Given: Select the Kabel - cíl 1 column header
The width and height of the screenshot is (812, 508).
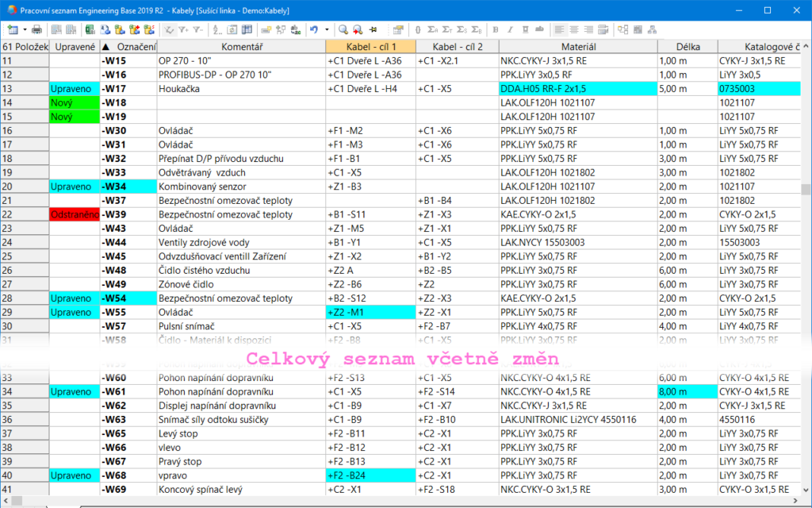Looking at the screenshot, I should pos(370,48).
